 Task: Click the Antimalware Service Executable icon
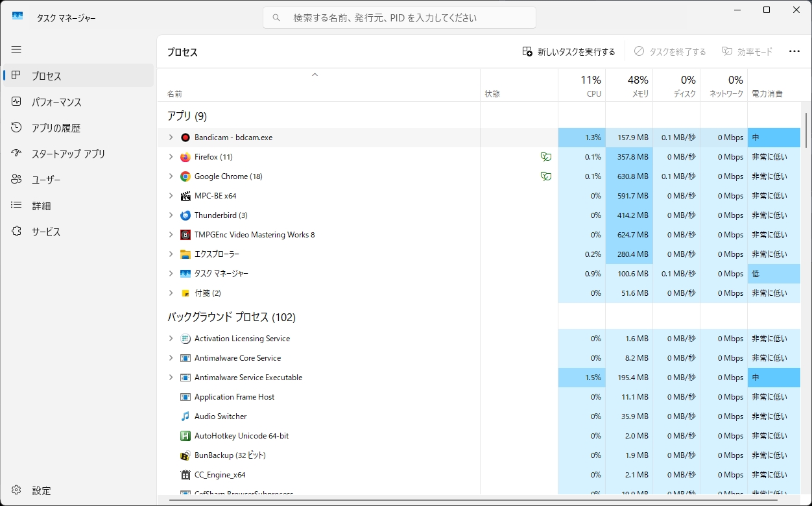click(185, 378)
